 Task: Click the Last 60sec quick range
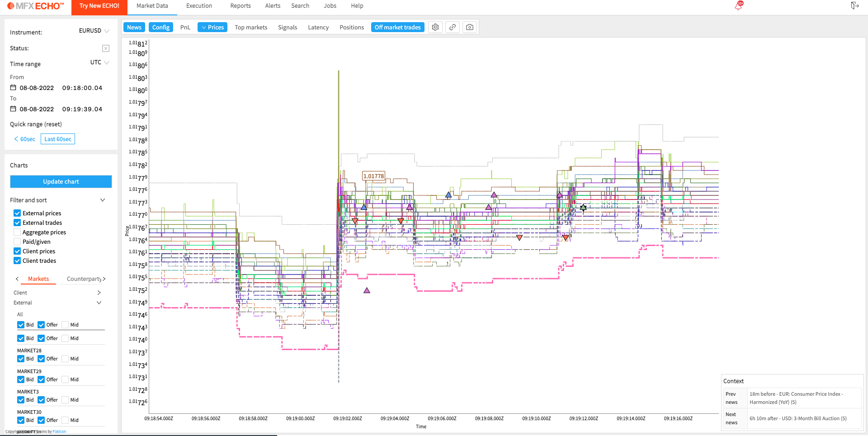tap(58, 139)
